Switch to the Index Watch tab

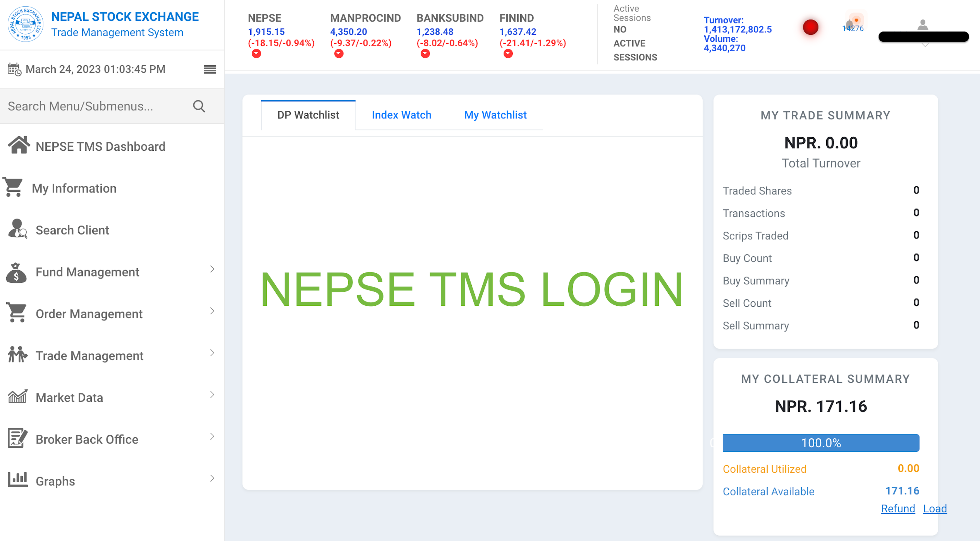point(401,115)
